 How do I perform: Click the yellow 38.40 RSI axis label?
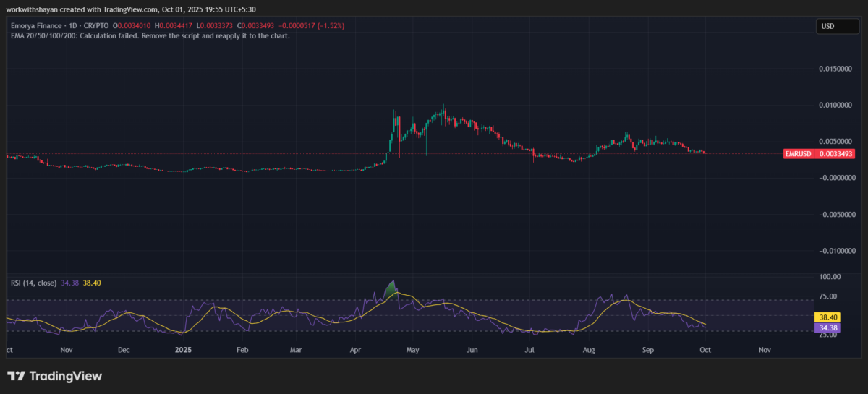click(x=827, y=317)
